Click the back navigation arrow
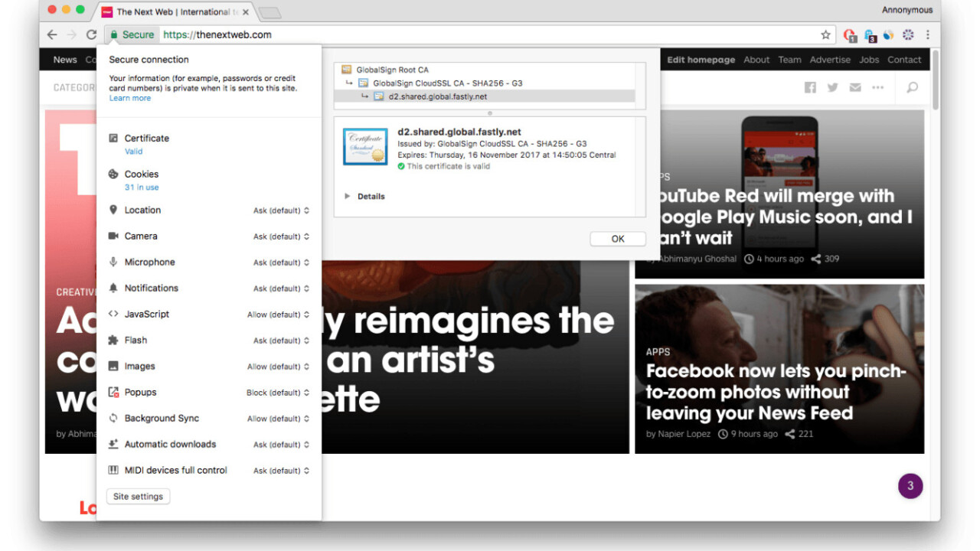Image resolution: width=980 pixels, height=551 pixels. click(52, 34)
